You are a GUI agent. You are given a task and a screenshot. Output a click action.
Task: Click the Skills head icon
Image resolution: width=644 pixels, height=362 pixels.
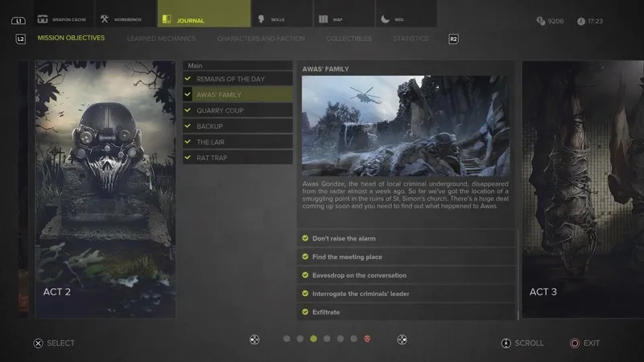coord(261,19)
